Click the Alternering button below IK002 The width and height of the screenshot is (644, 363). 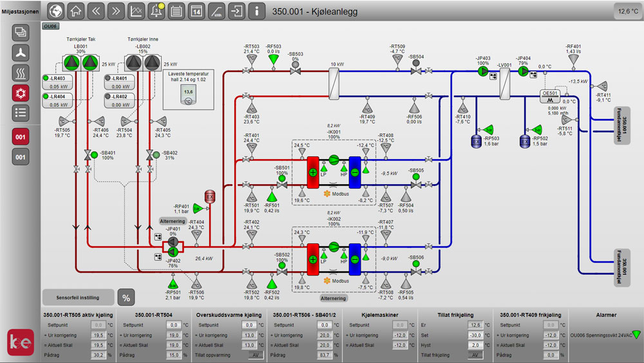tap(333, 299)
